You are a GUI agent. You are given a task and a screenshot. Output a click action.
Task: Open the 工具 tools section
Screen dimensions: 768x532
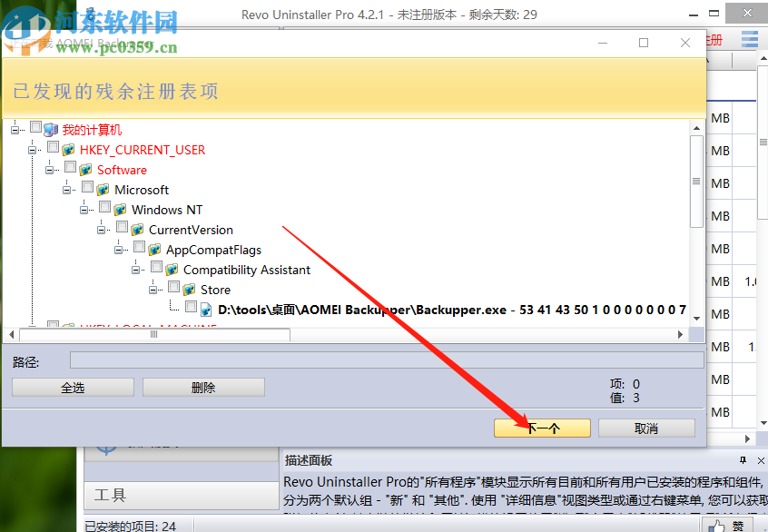182,496
